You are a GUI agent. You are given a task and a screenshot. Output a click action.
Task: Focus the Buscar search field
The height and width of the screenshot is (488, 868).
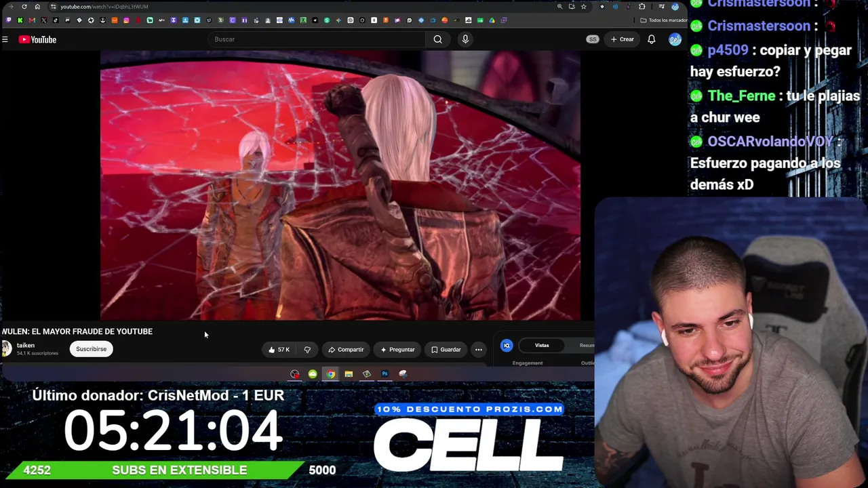coord(317,39)
